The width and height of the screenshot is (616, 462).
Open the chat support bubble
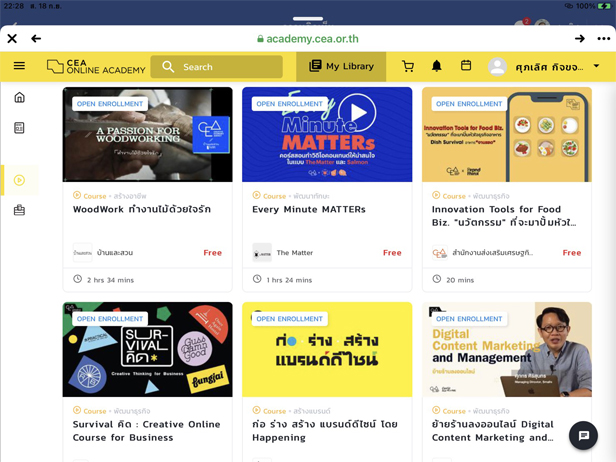(x=583, y=435)
